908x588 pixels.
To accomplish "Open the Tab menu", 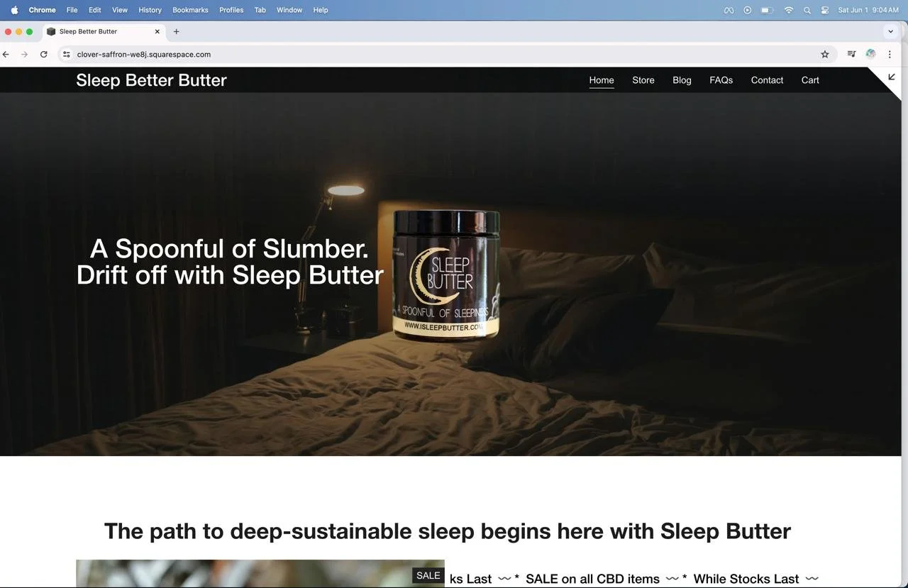I will [260, 10].
